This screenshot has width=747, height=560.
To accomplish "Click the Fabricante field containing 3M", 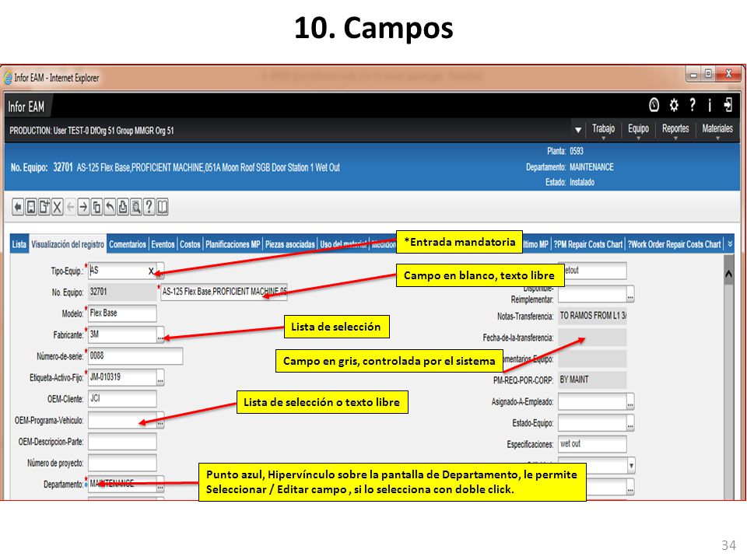I will coord(122,334).
